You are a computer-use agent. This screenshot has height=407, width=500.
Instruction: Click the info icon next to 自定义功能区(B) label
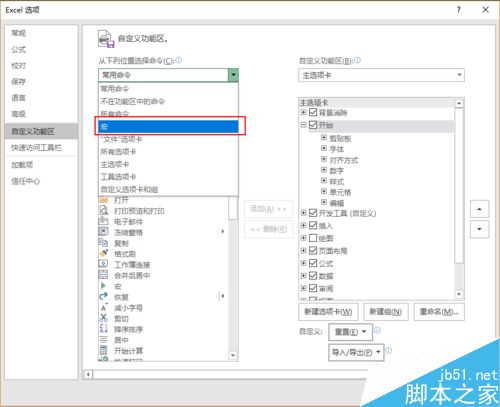coord(357,60)
